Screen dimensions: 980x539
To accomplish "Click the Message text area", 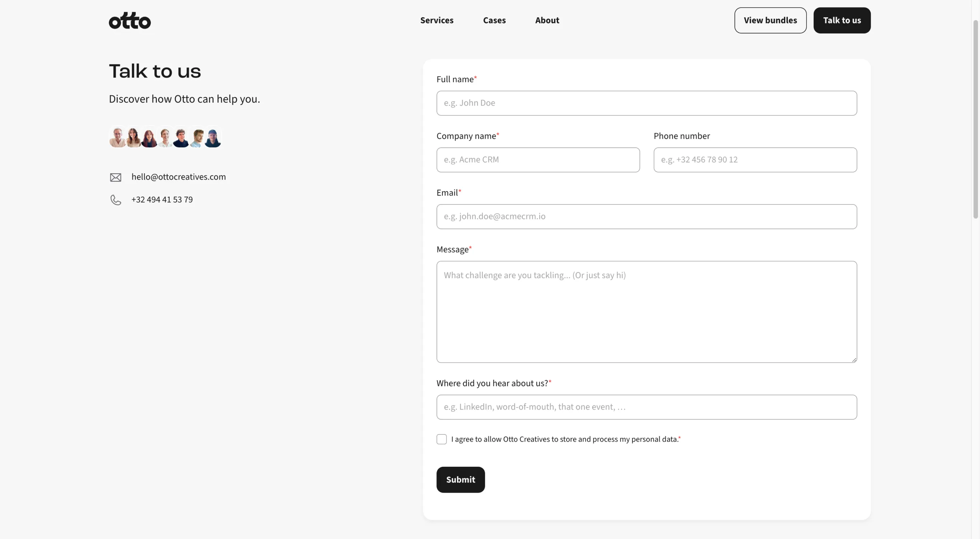I will pos(646,312).
